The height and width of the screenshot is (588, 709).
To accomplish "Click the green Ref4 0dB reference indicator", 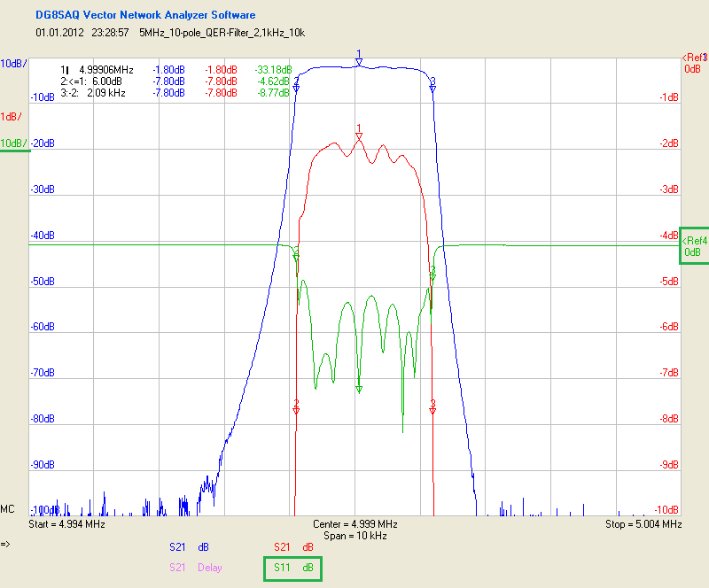I will [693, 246].
